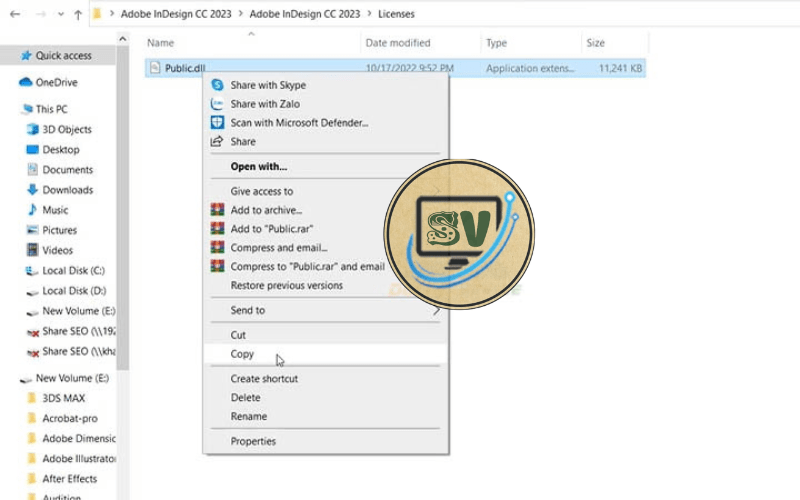Click the Microsoft Defender shield icon
The image size is (800, 500).
pyautogui.click(x=217, y=122)
